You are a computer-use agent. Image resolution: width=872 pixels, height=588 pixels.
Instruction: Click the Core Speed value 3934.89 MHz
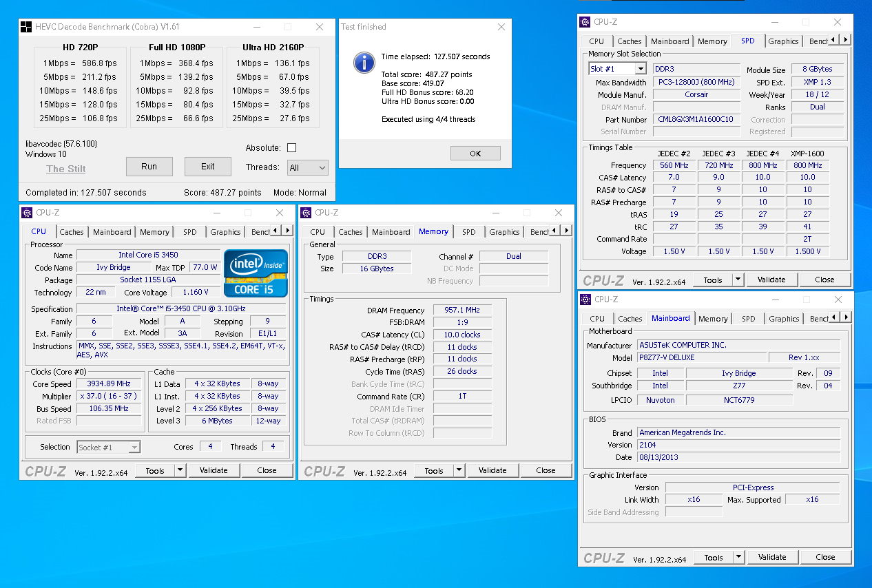point(108,384)
